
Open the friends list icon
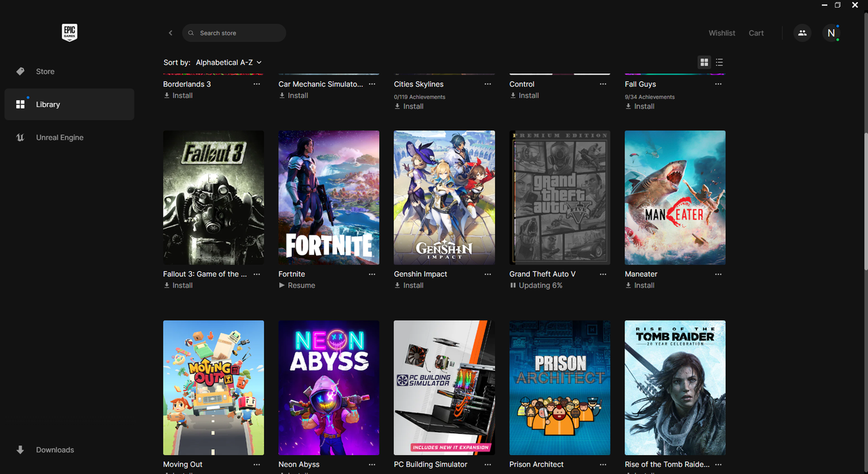(802, 33)
